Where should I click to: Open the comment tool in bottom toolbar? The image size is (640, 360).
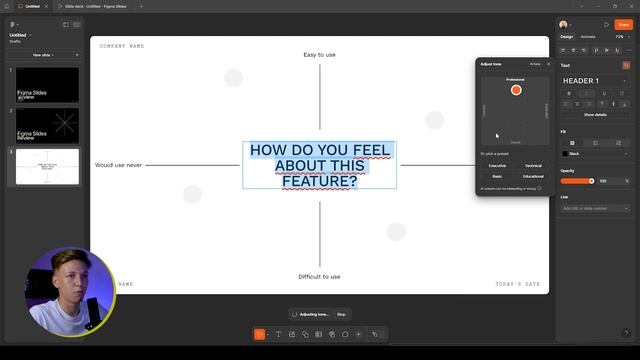[x=345, y=334]
